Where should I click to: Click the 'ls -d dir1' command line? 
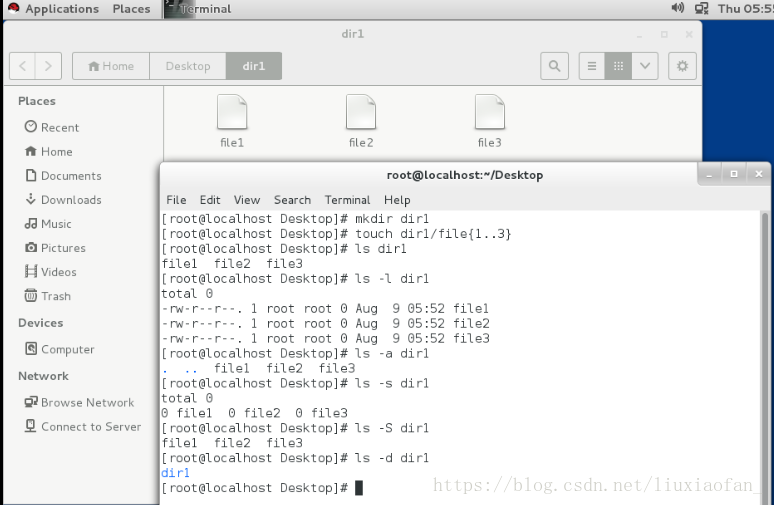pyautogui.click(x=295, y=458)
